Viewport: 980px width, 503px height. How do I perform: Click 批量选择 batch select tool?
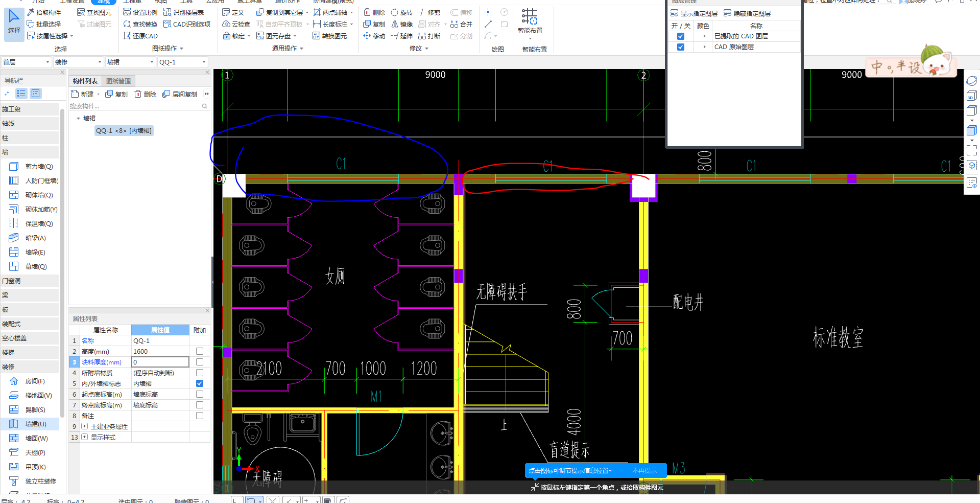pyautogui.click(x=44, y=24)
